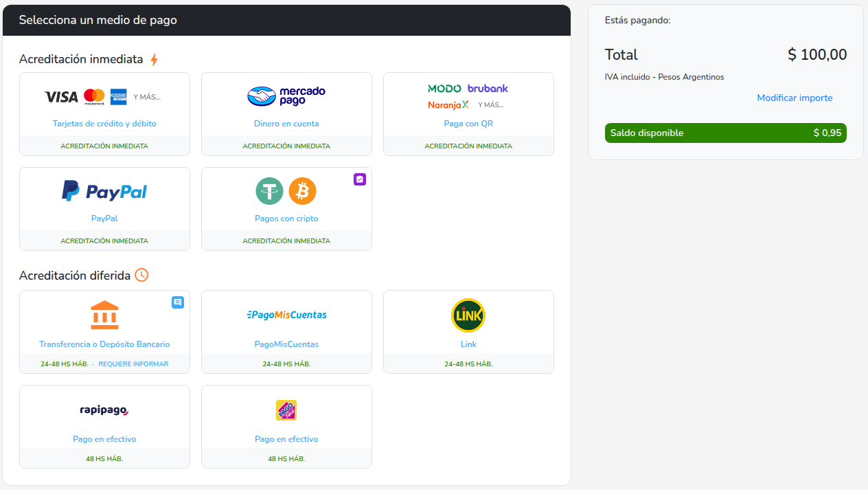Click the $ 100,00 total amount
Image resolution: width=868 pixels, height=490 pixels.
click(x=817, y=55)
